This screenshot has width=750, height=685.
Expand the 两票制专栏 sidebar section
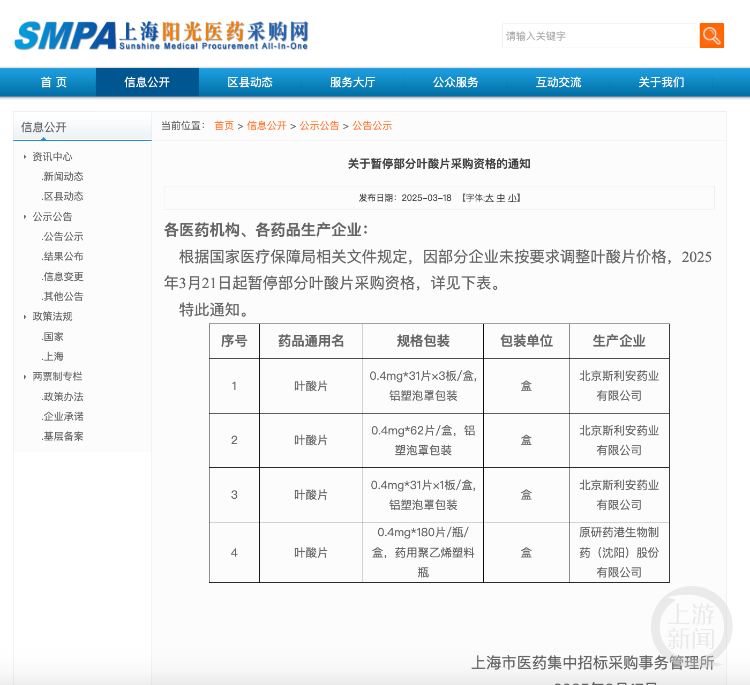[x=57, y=377]
